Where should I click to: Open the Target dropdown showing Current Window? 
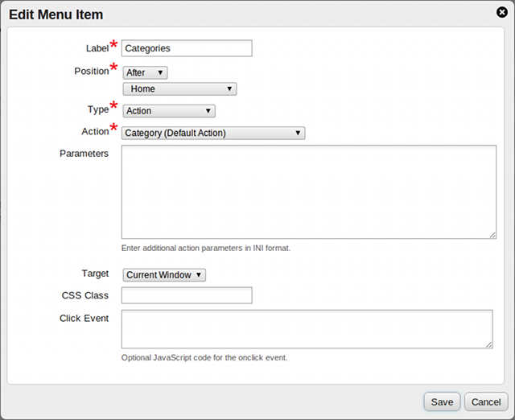[164, 274]
